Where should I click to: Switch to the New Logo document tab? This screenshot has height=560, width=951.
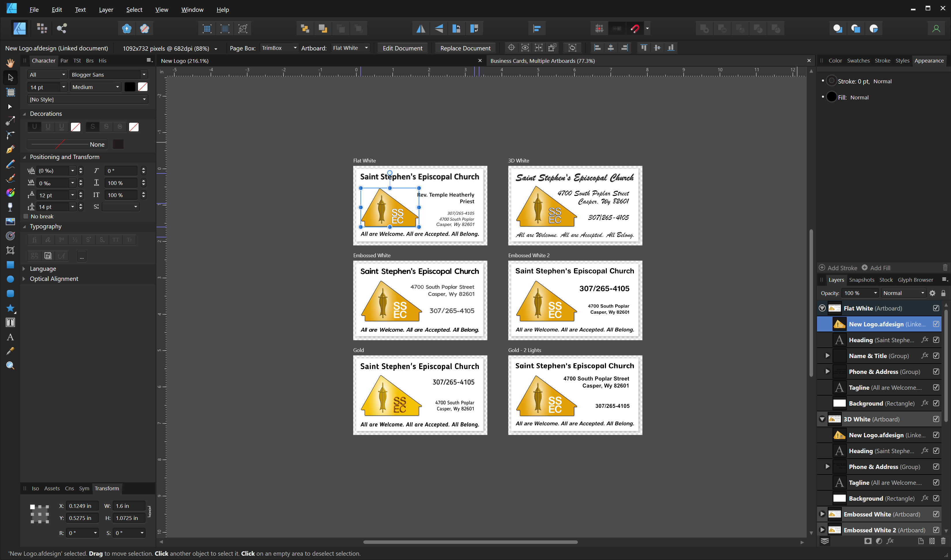185,61
